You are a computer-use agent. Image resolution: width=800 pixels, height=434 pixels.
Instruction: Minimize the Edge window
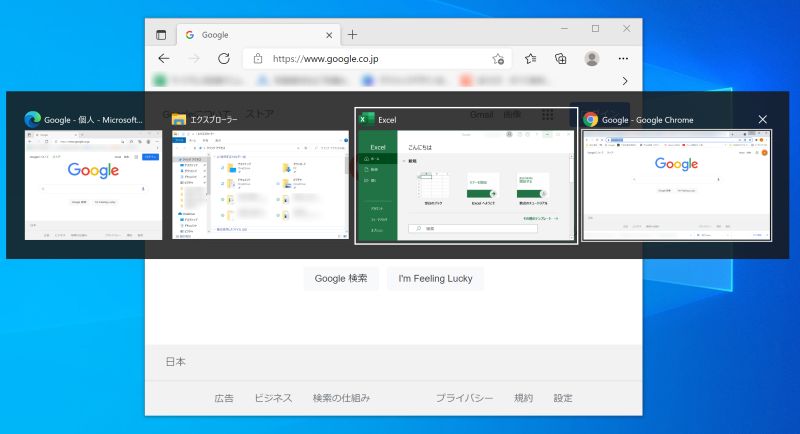pyautogui.click(x=564, y=29)
